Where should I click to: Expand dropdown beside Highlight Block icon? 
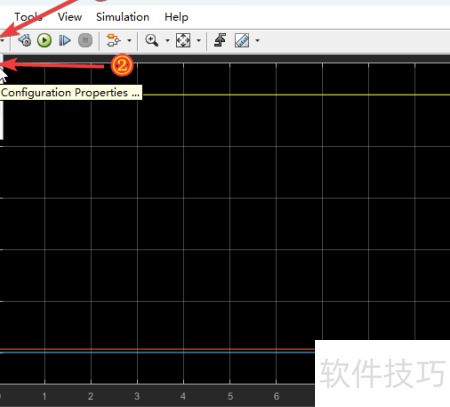point(129,41)
